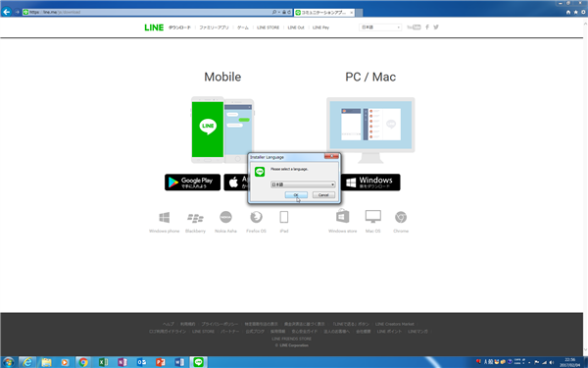Viewport: 588px width, 368px height.
Task: Open the ダウンロード nav item
Action: click(x=179, y=27)
